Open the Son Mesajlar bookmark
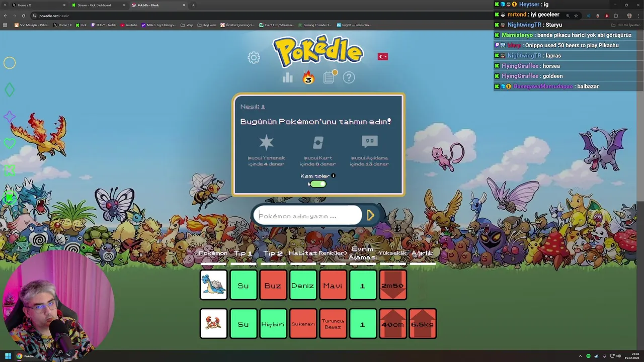This screenshot has width=644, height=362. tap(32, 25)
